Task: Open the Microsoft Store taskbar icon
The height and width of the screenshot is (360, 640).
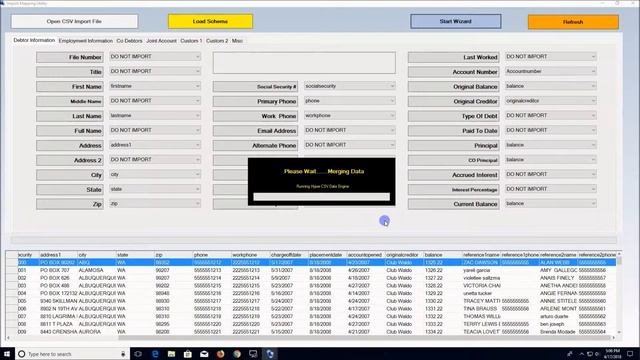Action: click(188, 354)
